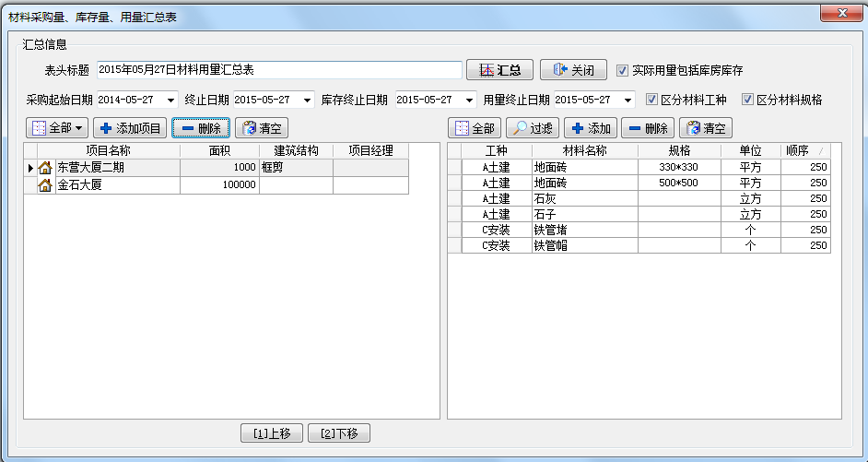Click the 材料名称 column header
This screenshot has width=868, height=462.
click(583, 150)
